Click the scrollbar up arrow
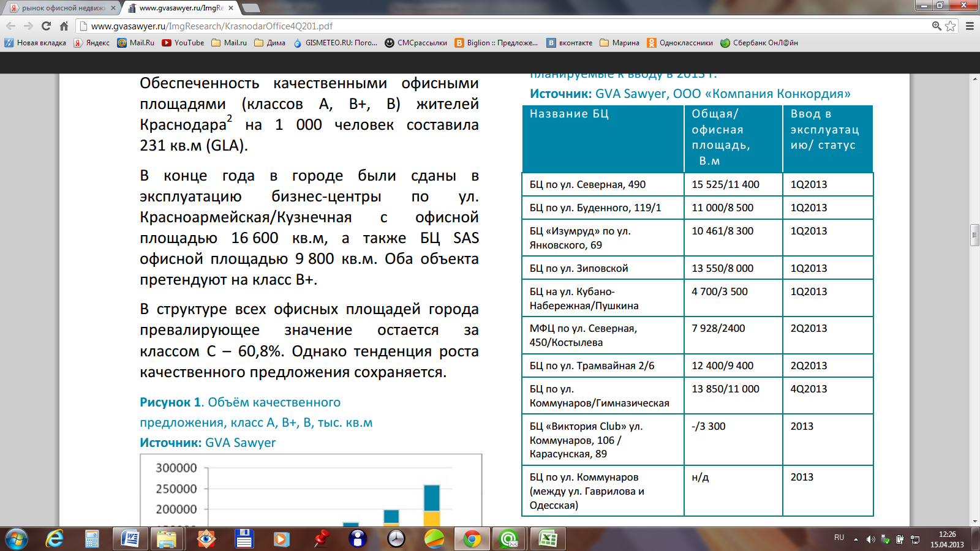Screen dimensions: 980x551 [975, 80]
